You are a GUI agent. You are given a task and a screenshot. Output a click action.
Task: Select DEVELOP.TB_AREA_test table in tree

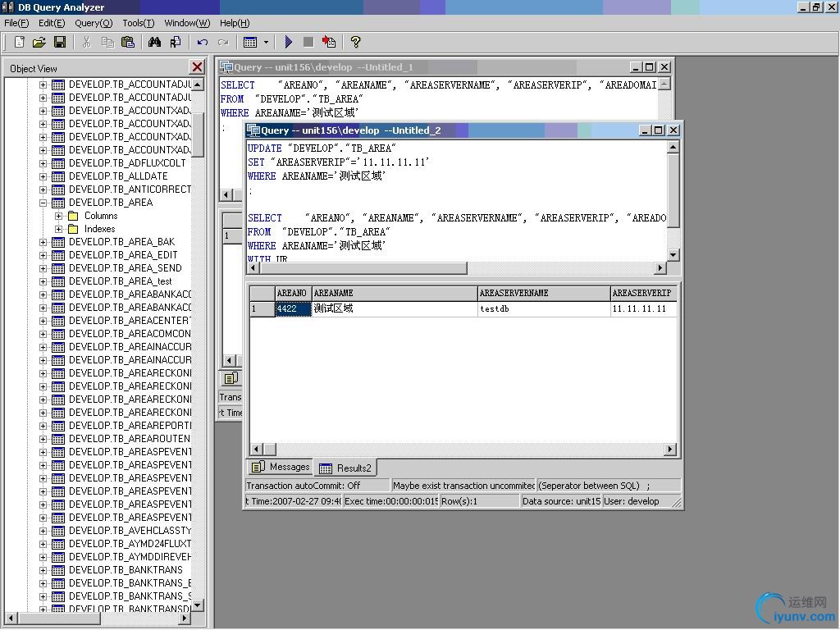(121, 281)
